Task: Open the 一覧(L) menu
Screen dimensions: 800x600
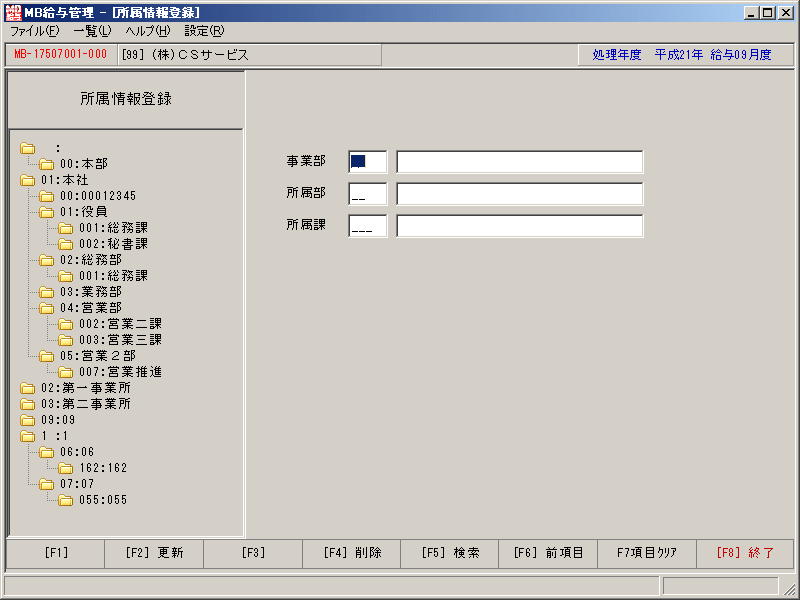Action: click(x=92, y=31)
